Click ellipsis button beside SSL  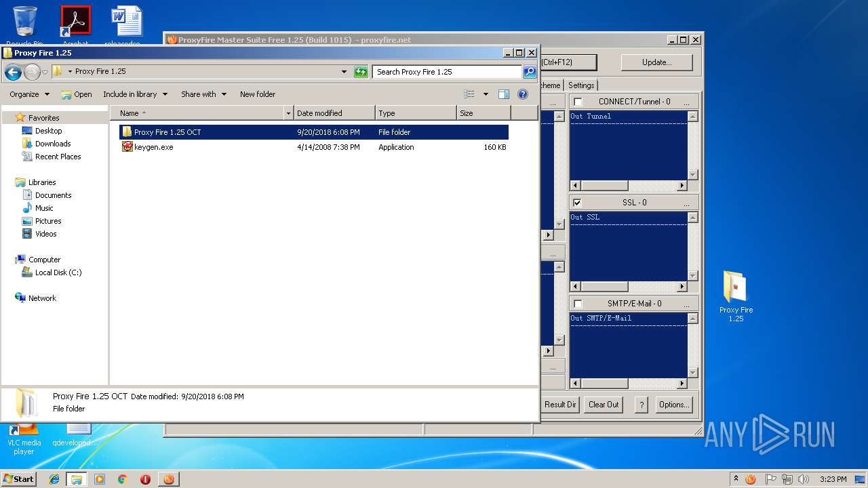coord(686,203)
